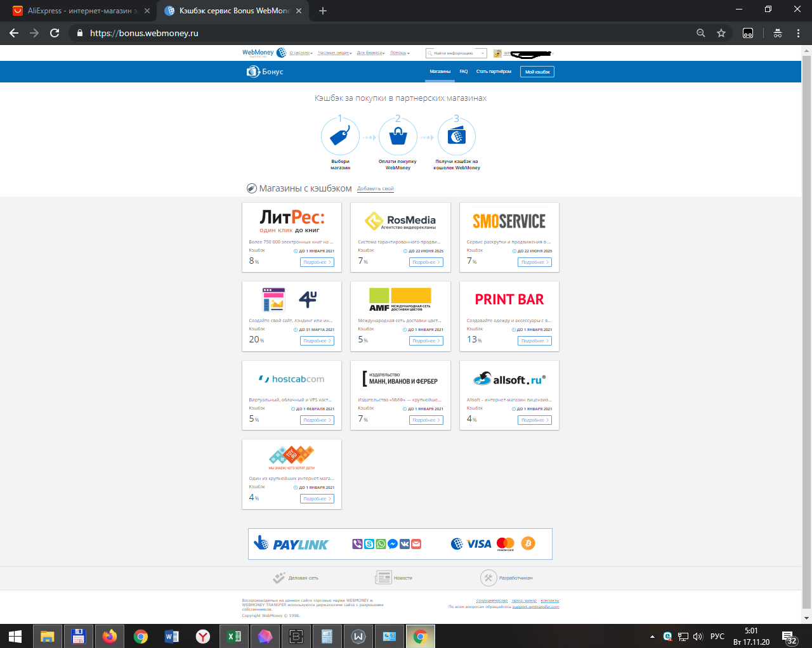Click Подробнее on the allsoft.ru card
This screenshot has height=648, width=812.
535,420
